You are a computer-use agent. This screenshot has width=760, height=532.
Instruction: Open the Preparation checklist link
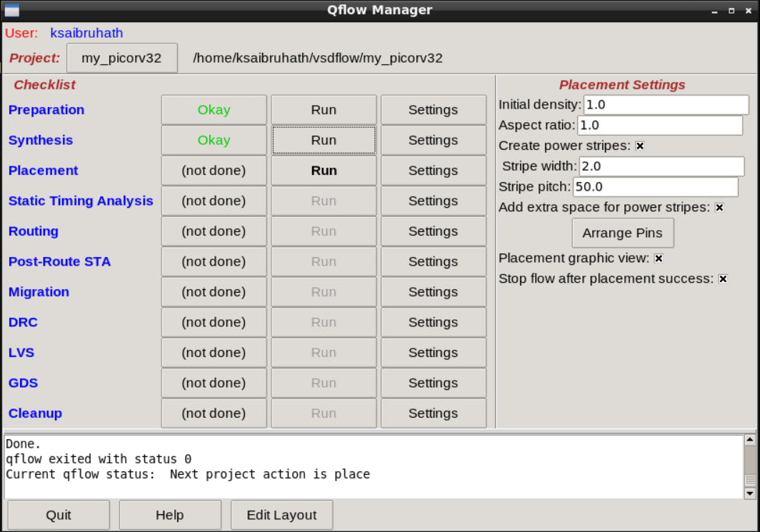[46, 109]
